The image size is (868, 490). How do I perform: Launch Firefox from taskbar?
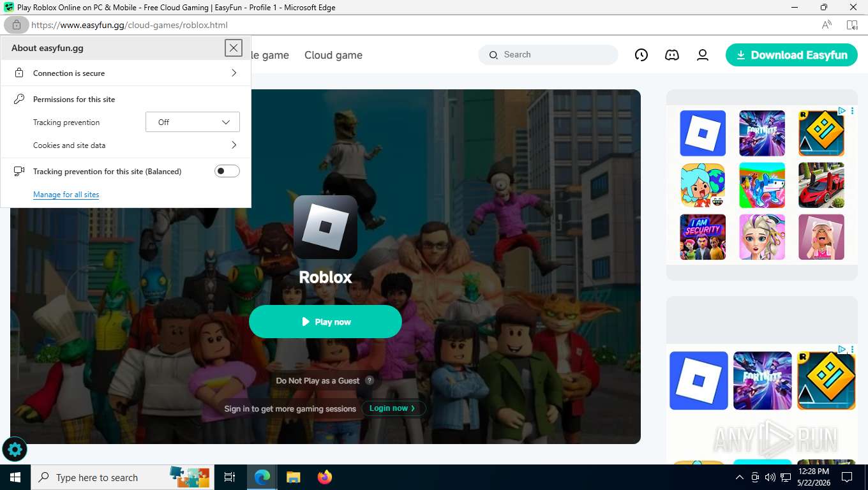(325, 477)
